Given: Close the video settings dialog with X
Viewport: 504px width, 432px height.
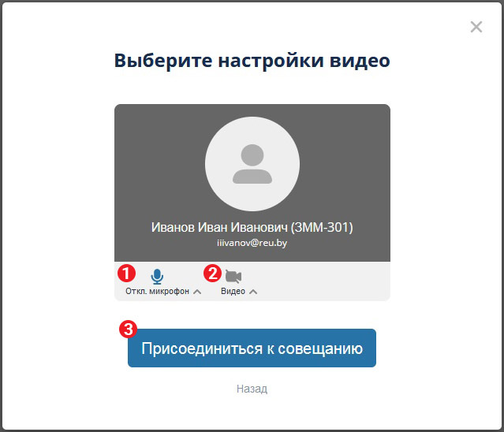Looking at the screenshot, I should pyautogui.click(x=476, y=27).
